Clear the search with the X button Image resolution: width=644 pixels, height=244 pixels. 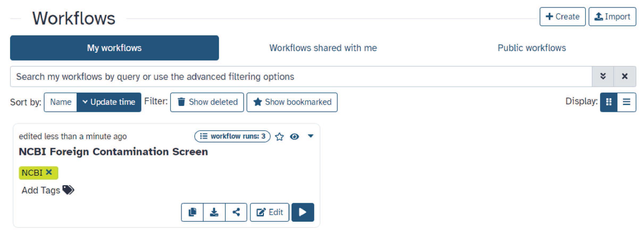coord(625,76)
